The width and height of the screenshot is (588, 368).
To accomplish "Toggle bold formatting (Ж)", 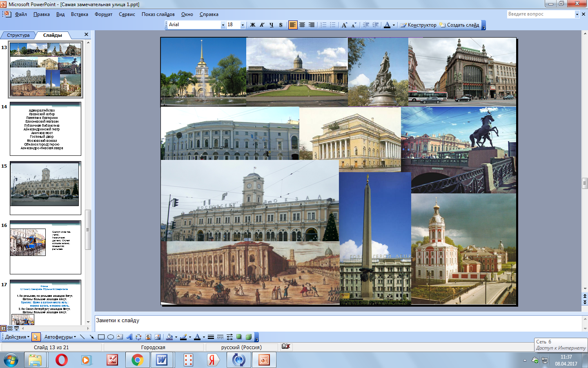I will tap(253, 25).
